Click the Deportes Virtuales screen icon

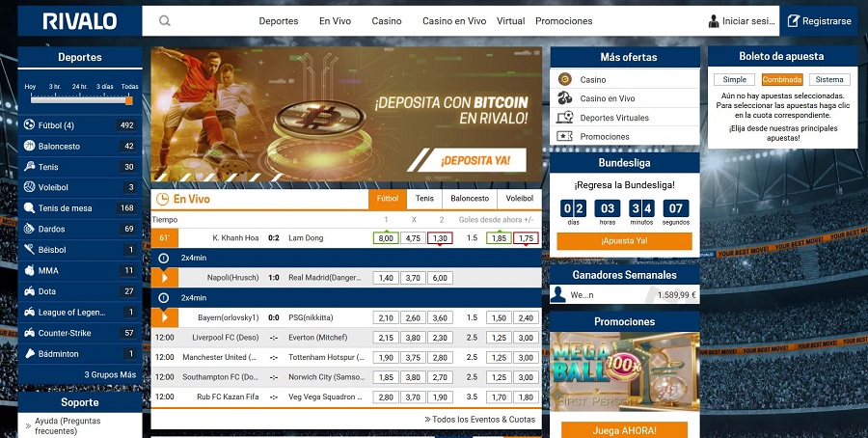pyautogui.click(x=564, y=118)
